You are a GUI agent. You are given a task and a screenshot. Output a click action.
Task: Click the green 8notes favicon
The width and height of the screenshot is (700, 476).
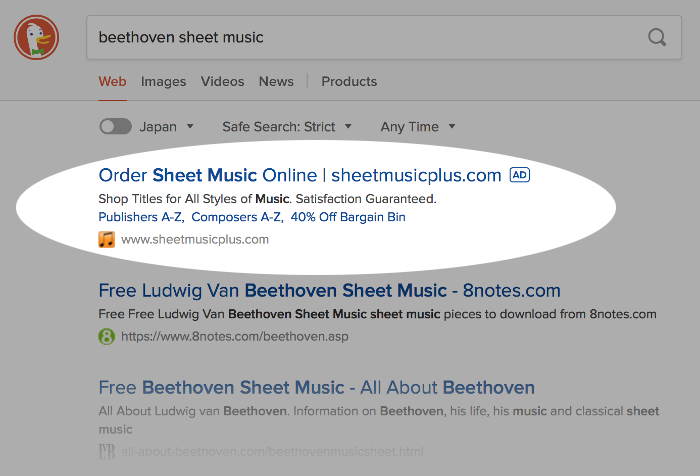pyautogui.click(x=107, y=336)
